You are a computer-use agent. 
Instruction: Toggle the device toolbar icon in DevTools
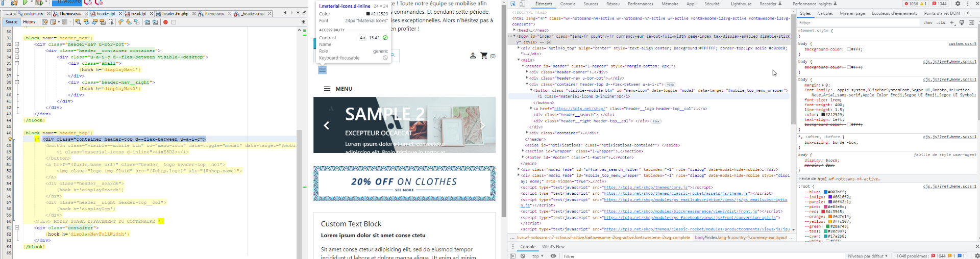point(522,4)
